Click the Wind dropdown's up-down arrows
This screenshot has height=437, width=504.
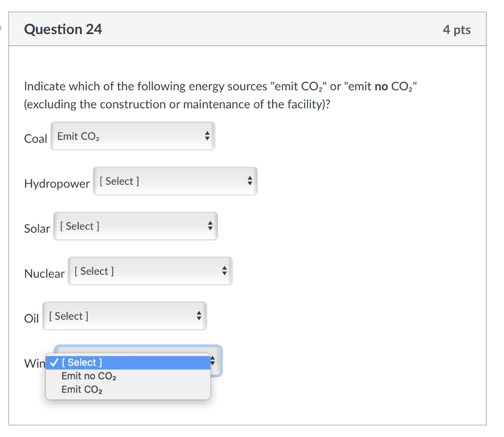point(213,362)
